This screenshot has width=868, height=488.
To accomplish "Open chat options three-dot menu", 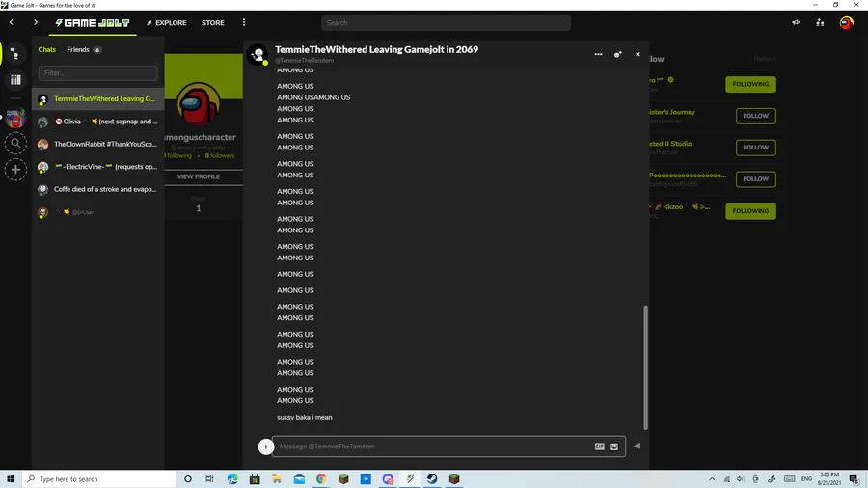I will [x=598, y=54].
